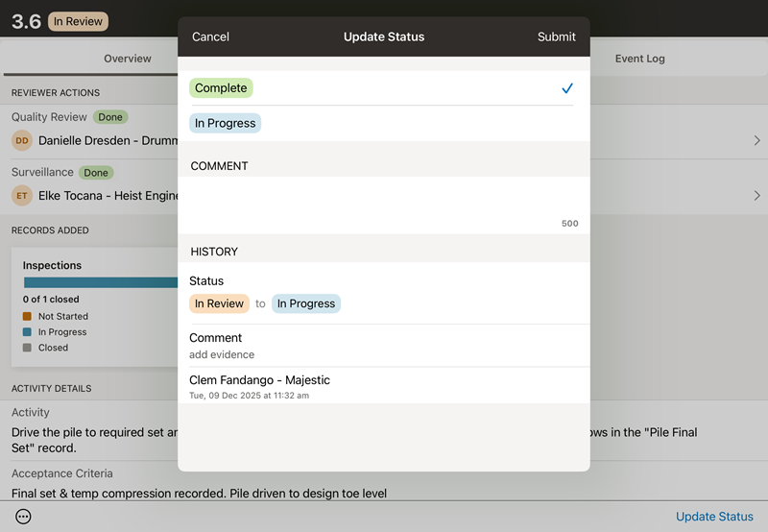Select the Complete status option
768x532 pixels.
(x=221, y=88)
